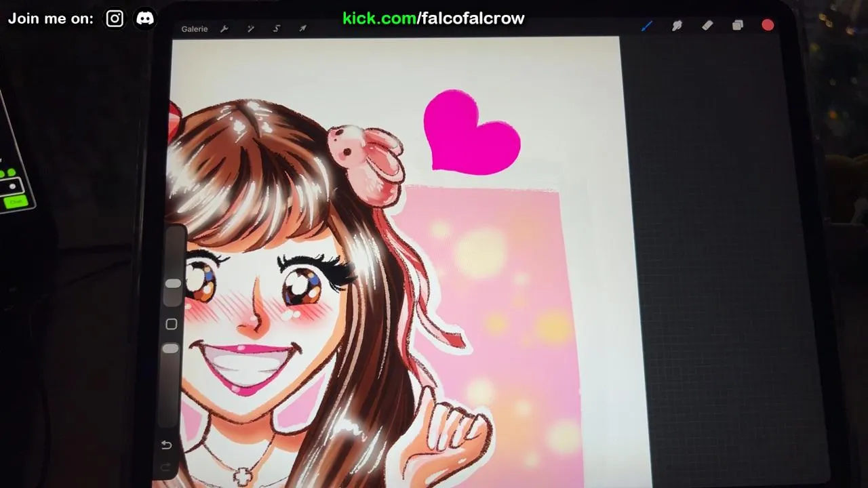This screenshot has height=488, width=868.
Task: Click the kick.com/falcofalcrow link text
Action: [433, 18]
